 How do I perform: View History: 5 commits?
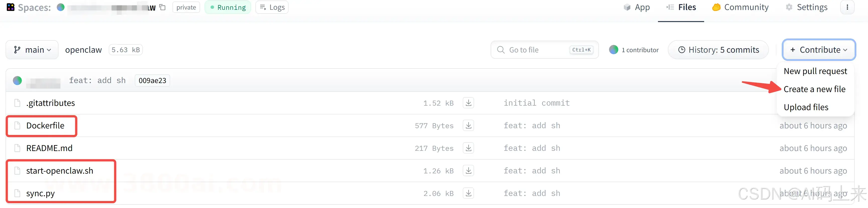coord(718,50)
